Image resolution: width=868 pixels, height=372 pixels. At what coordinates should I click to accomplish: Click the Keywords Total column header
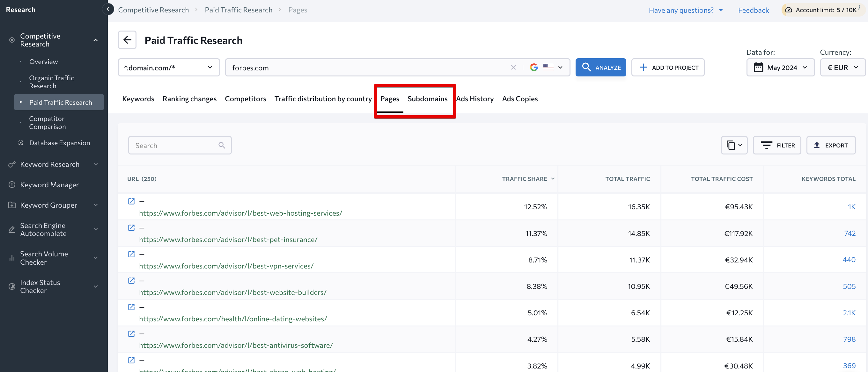[x=828, y=179]
